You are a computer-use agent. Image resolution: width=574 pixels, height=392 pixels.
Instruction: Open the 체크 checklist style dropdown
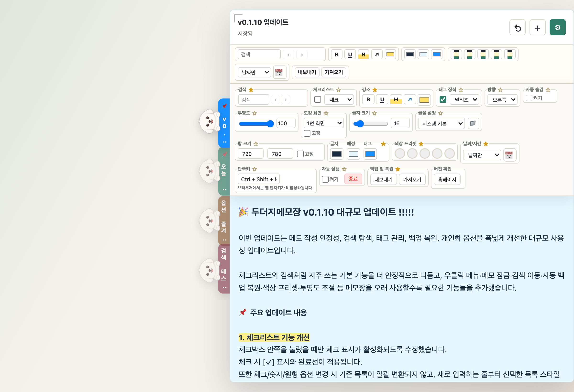coord(339,99)
